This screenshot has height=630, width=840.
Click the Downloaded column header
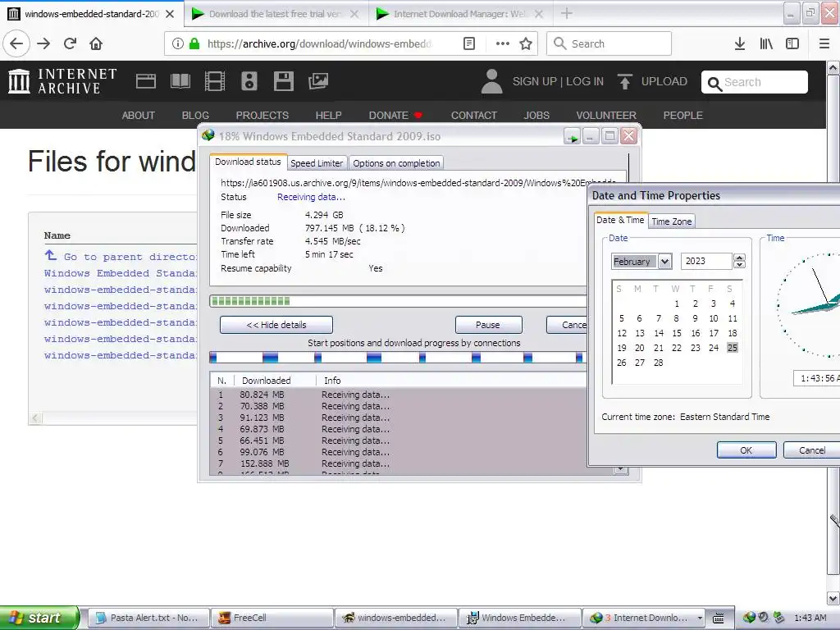[275, 381]
